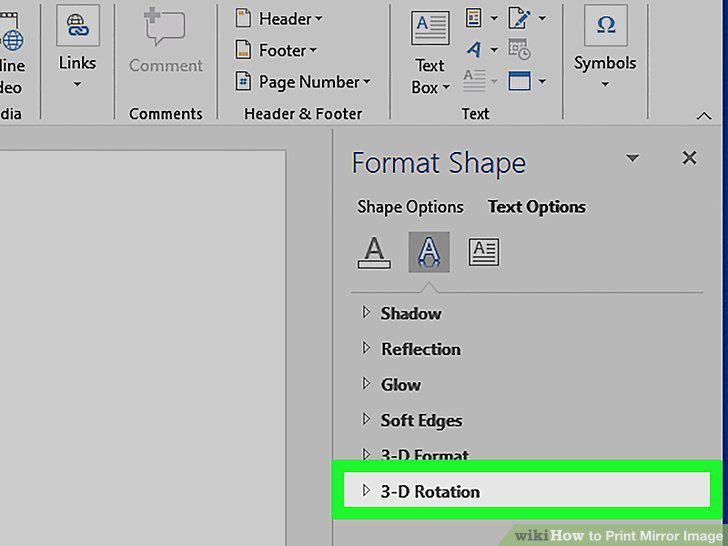The height and width of the screenshot is (546, 728).
Task: Select Text Effects icon in pane
Action: click(429, 252)
